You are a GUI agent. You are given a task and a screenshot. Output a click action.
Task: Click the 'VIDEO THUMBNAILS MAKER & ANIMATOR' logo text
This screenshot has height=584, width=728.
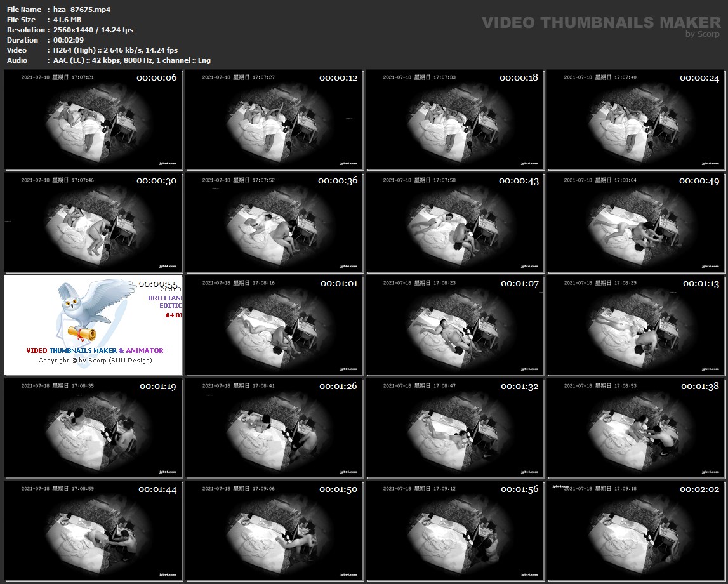95,350
